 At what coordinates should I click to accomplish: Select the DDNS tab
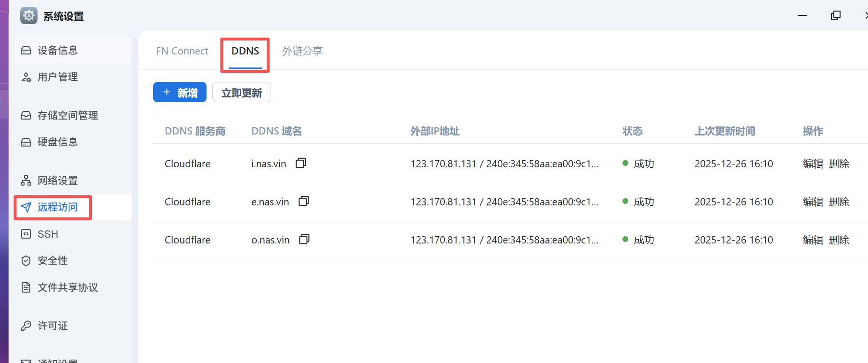[245, 51]
